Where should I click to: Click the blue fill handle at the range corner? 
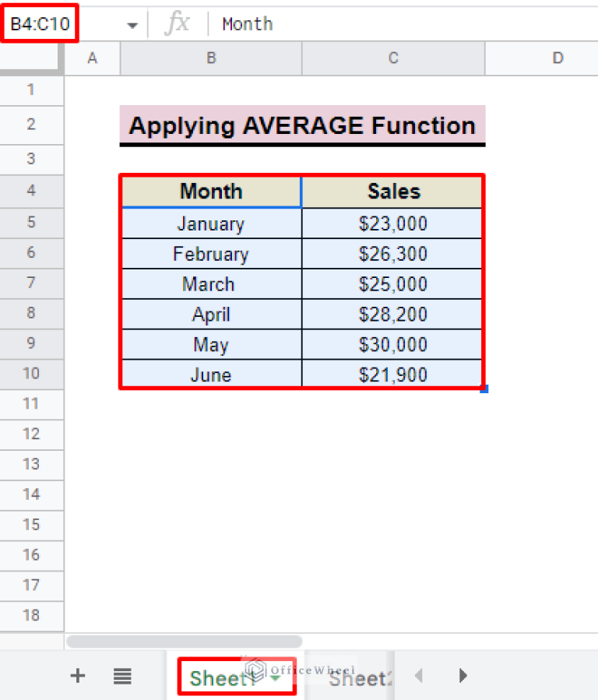click(485, 388)
